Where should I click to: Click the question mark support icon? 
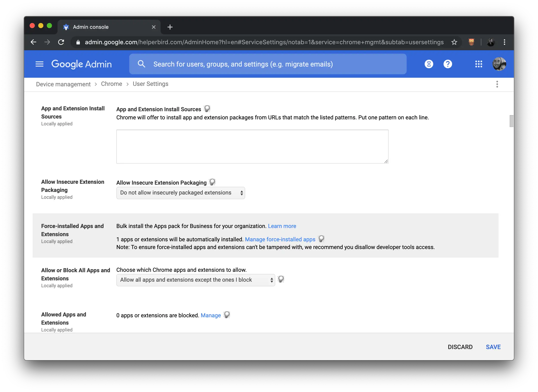click(448, 64)
